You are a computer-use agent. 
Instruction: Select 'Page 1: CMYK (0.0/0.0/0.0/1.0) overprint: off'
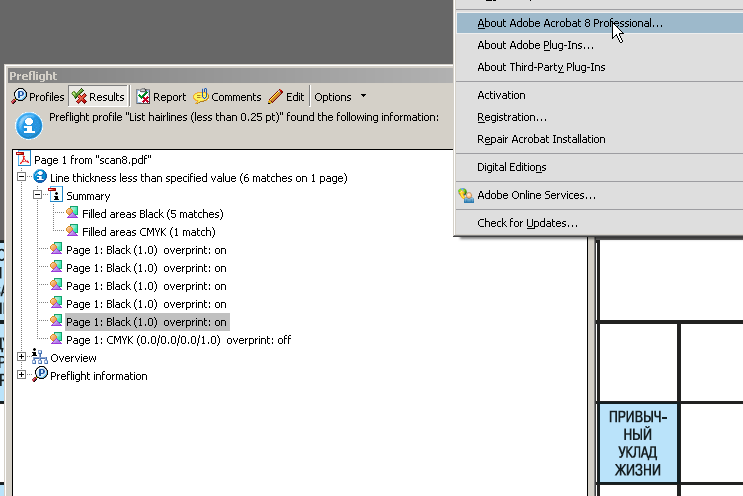178,340
